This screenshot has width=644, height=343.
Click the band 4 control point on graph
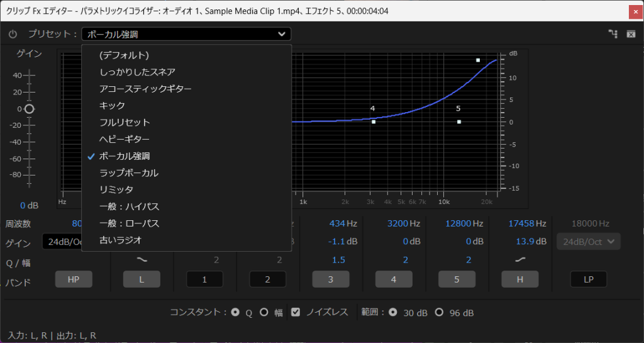[x=374, y=121]
